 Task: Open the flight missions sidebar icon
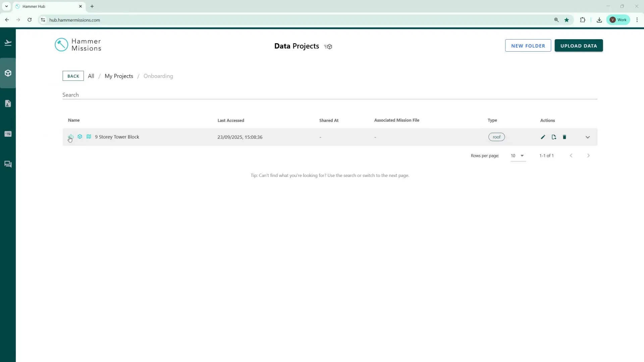8,43
